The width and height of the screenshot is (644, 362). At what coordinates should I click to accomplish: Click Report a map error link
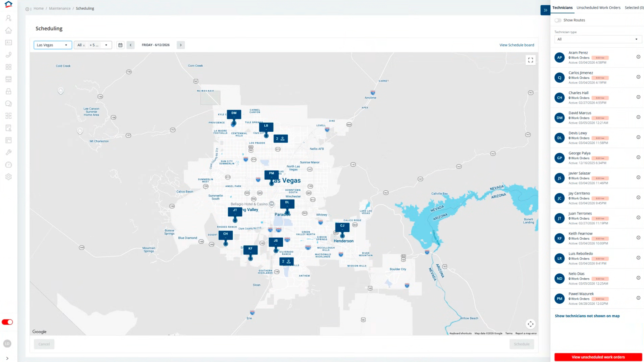pos(526,334)
